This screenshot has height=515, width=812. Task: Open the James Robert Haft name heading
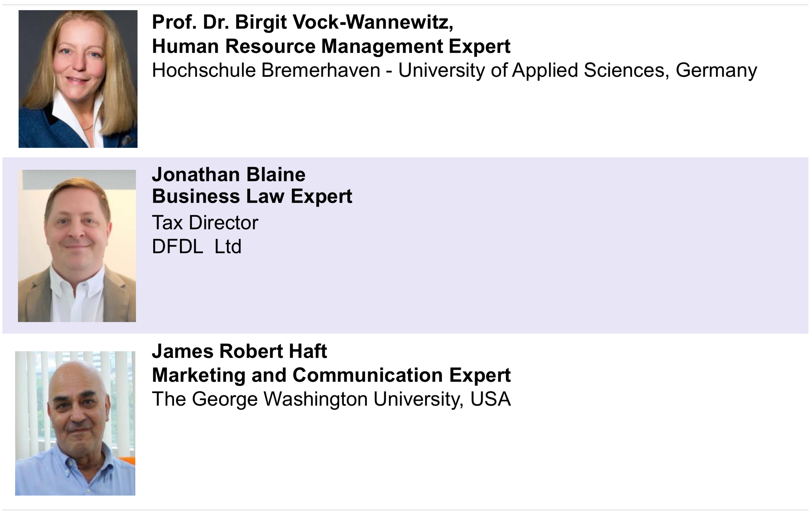tap(239, 351)
